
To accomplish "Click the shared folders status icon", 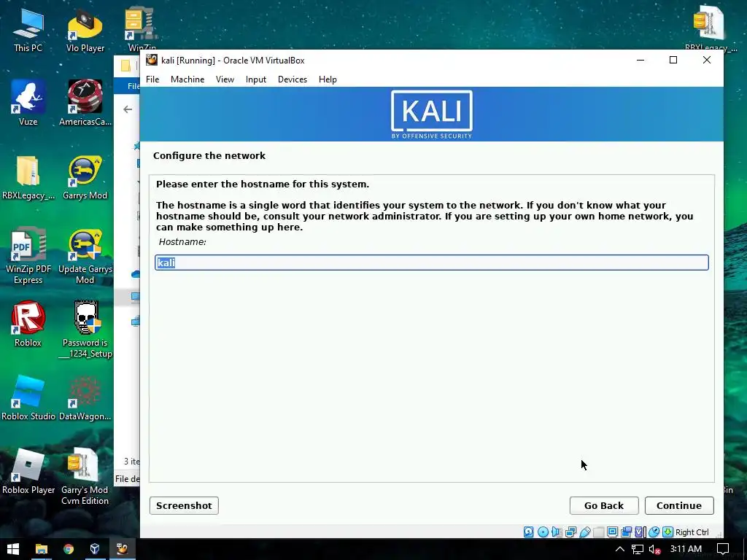I will 599,532.
